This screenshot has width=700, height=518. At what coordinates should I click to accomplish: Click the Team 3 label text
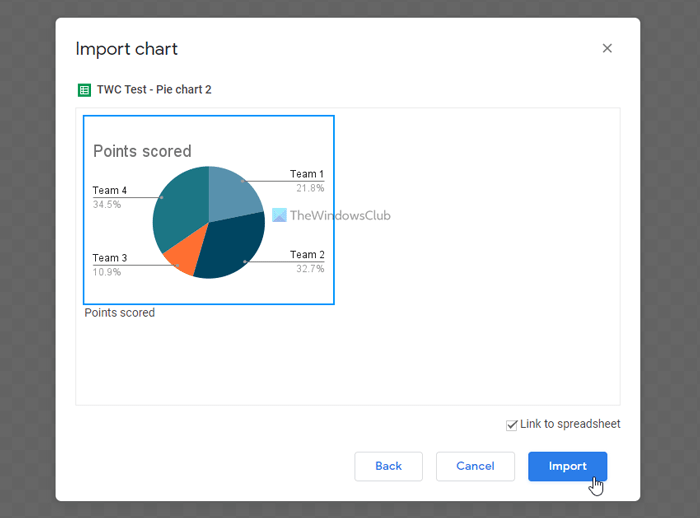[x=110, y=258]
